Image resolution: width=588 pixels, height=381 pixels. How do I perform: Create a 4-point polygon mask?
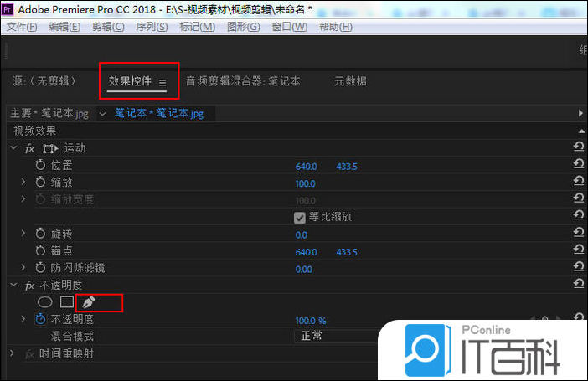point(67,302)
